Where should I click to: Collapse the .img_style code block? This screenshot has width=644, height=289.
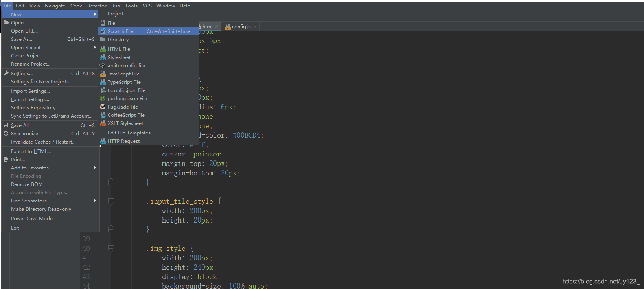point(111,249)
